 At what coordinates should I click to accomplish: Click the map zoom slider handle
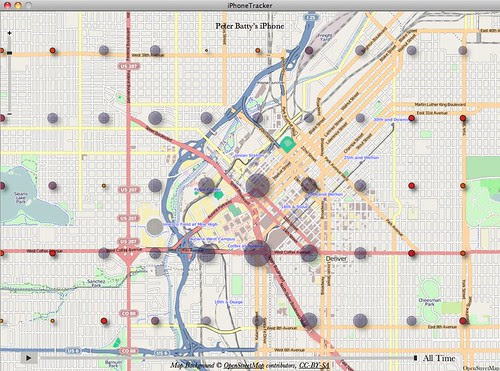point(9,53)
